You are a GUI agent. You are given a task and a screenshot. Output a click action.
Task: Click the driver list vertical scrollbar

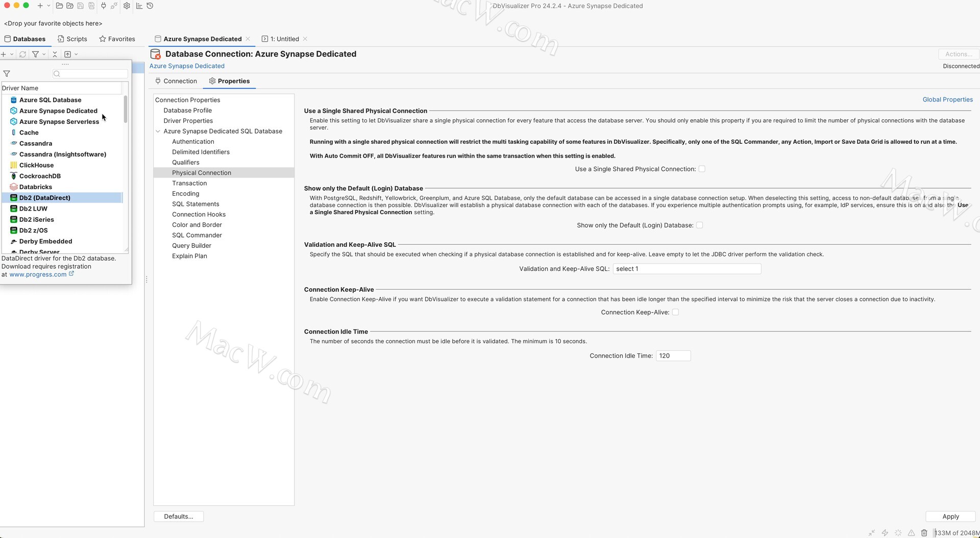coord(126,109)
